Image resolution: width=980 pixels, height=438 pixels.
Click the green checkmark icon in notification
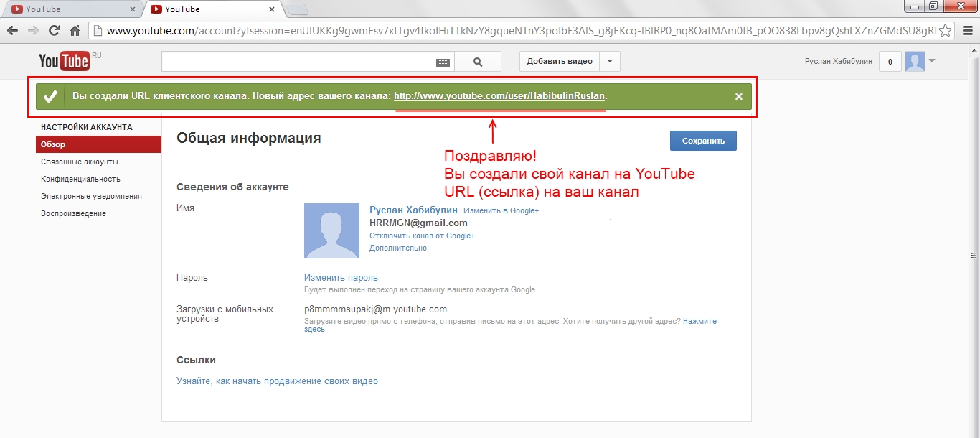(x=50, y=96)
